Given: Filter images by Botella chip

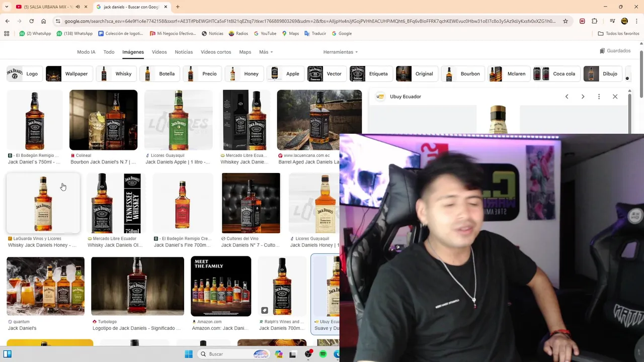Looking at the screenshot, I should point(158,74).
